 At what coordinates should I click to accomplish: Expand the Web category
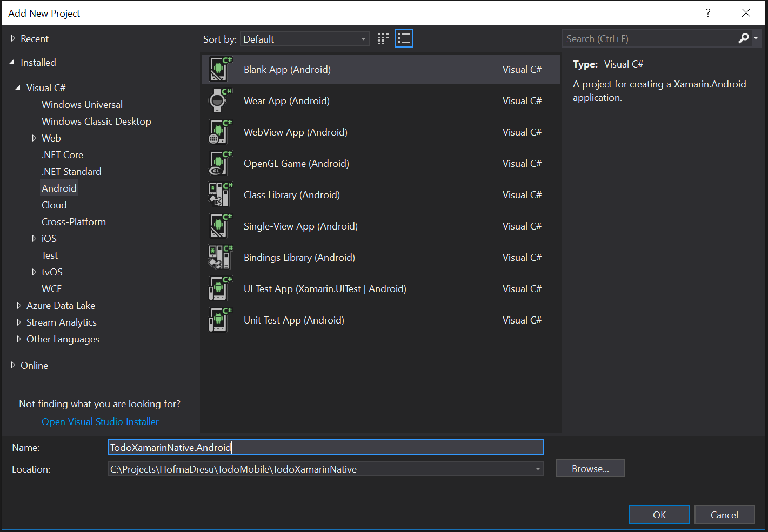click(34, 138)
